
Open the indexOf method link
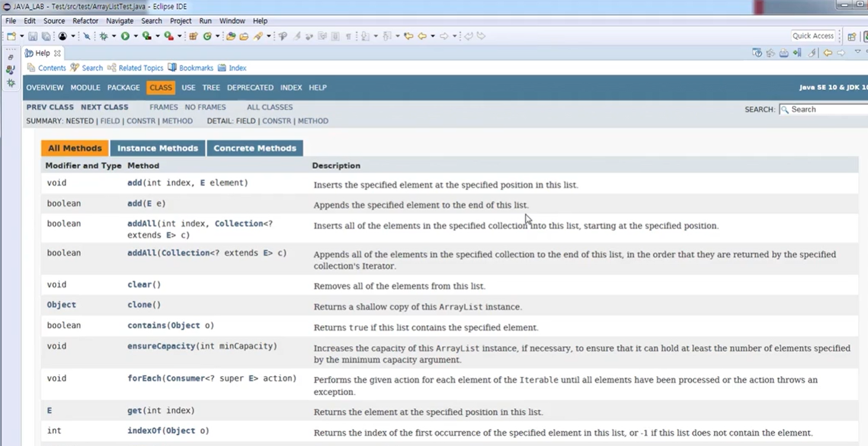click(x=144, y=431)
